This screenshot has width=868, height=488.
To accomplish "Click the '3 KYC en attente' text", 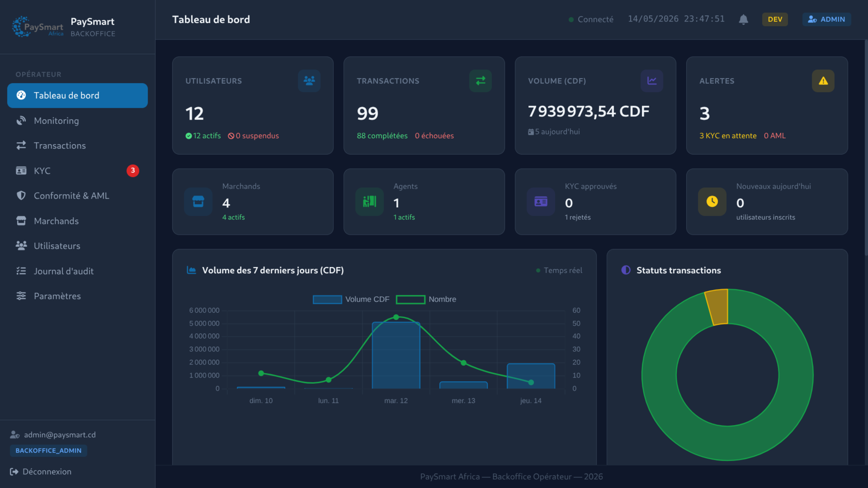I will [x=728, y=136].
